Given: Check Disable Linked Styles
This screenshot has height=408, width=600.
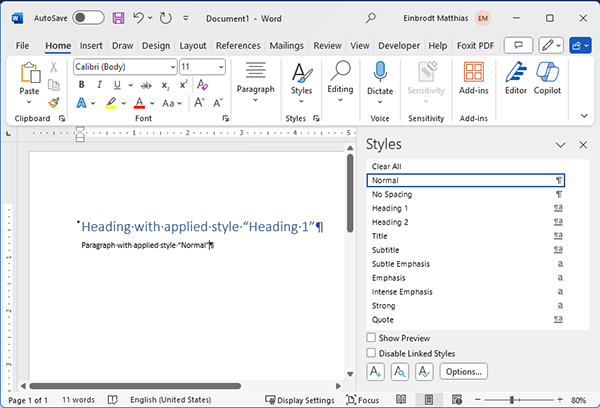Looking at the screenshot, I should [x=371, y=353].
